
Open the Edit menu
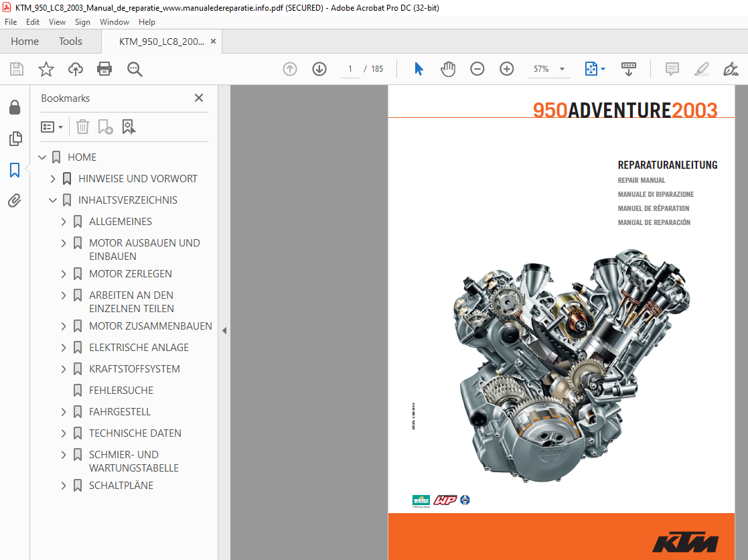point(32,22)
